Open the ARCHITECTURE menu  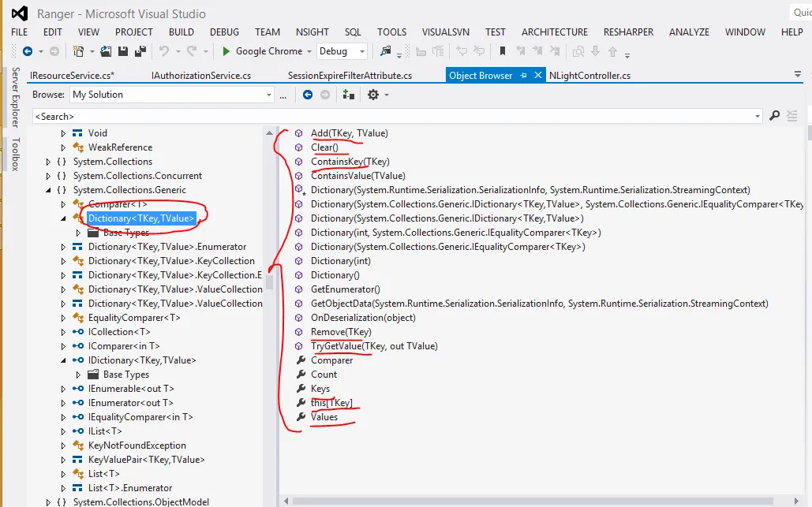click(555, 32)
